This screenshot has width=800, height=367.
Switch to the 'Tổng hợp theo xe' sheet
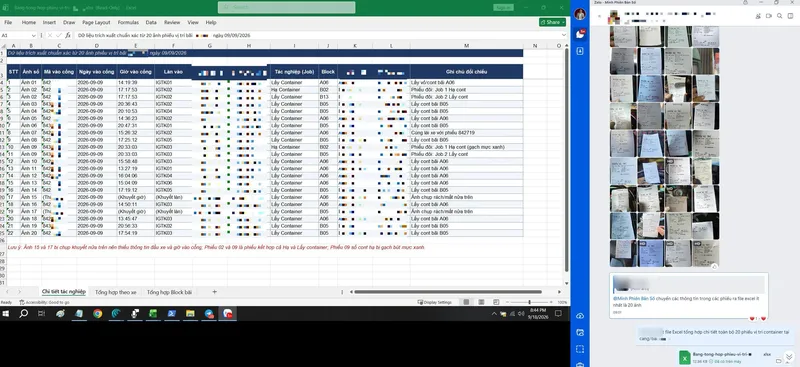pos(115,292)
